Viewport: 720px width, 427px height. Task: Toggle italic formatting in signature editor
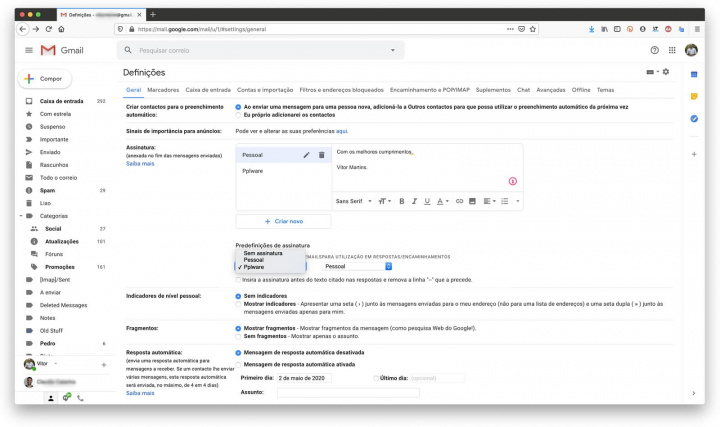pos(414,201)
